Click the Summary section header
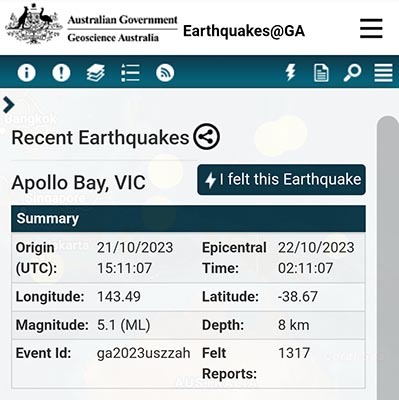The width and height of the screenshot is (399, 400). point(188,219)
